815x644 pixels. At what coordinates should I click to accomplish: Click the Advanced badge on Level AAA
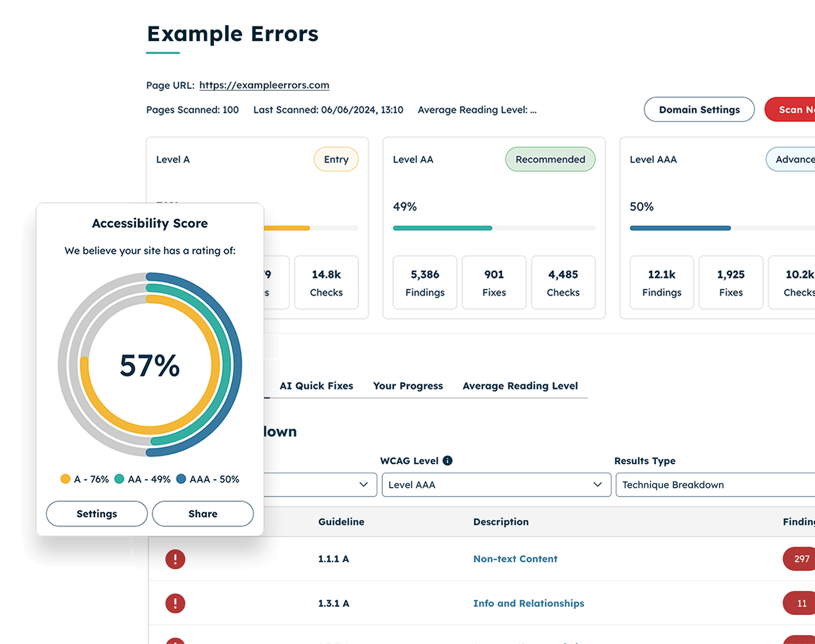[x=791, y=159]
